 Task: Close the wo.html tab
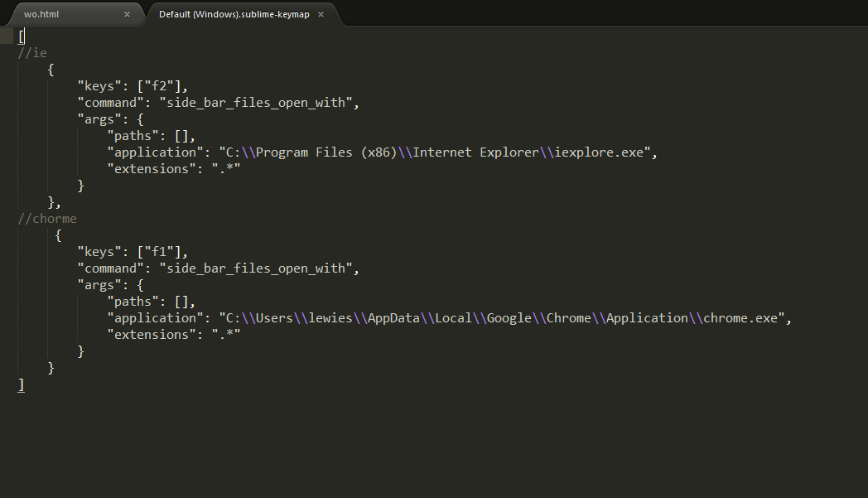click(127, 14)
